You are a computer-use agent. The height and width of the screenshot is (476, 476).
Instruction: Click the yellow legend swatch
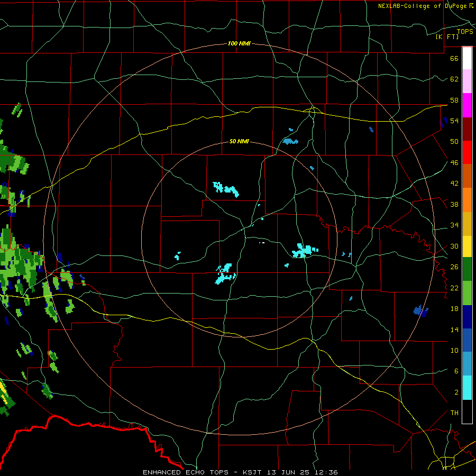pyautogui.click(x=467, y=246)
